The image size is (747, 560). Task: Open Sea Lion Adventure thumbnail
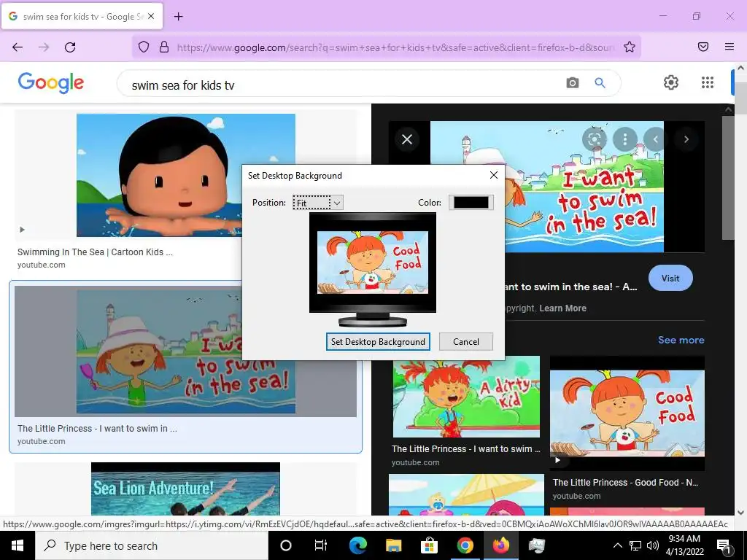186,489
